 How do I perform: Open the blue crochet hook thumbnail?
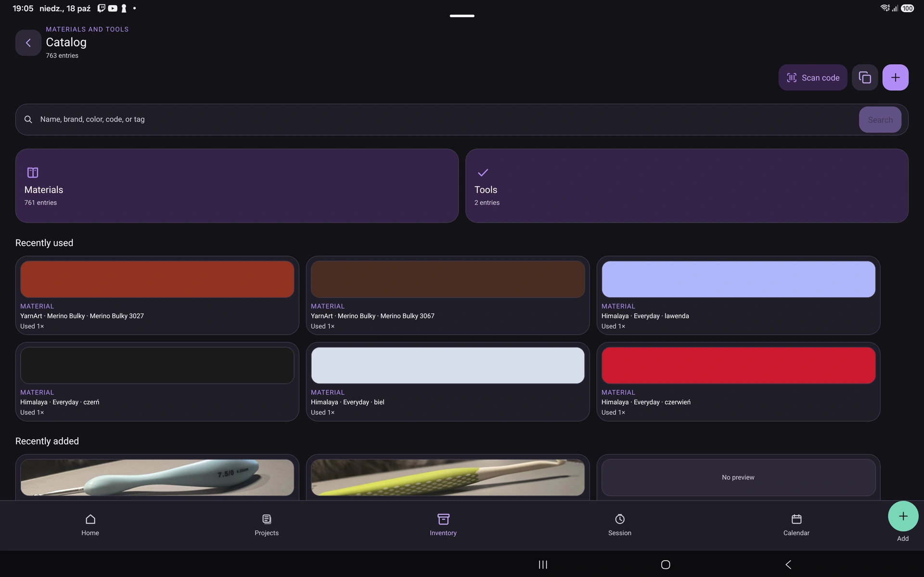click(x=157, y=477)
